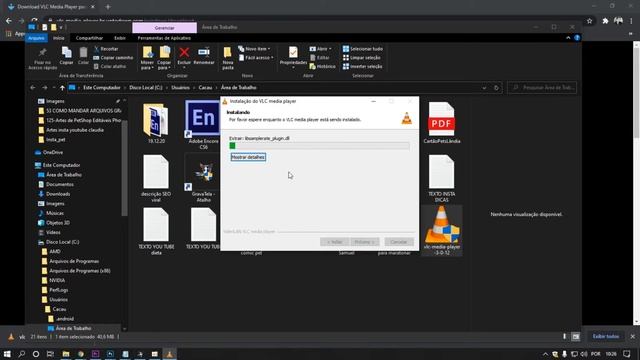The image size is (640, 360).
Task: Open the taskbar search icon
Action: coord(22,354)
